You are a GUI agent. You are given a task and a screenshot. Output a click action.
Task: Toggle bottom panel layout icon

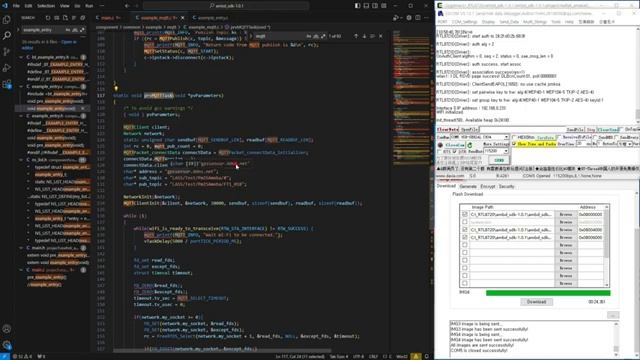pos(366,6)
